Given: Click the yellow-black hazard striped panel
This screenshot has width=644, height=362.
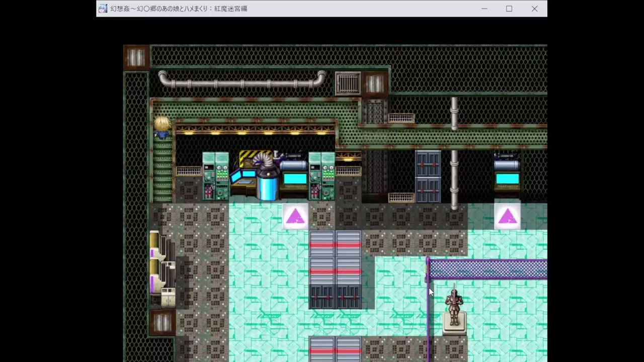Looking at the screenshot, I should point(250,159).
